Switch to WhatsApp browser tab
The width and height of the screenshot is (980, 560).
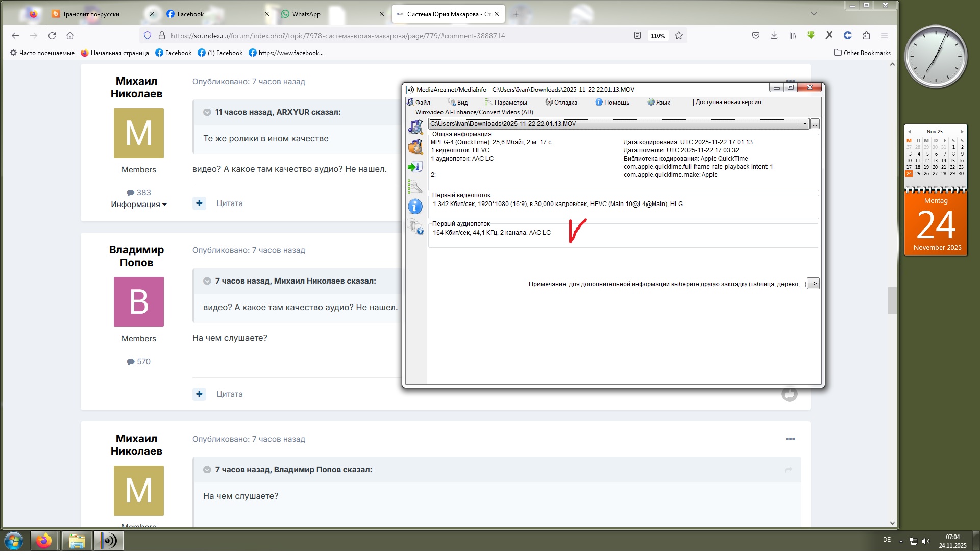[x=306, y=14]
